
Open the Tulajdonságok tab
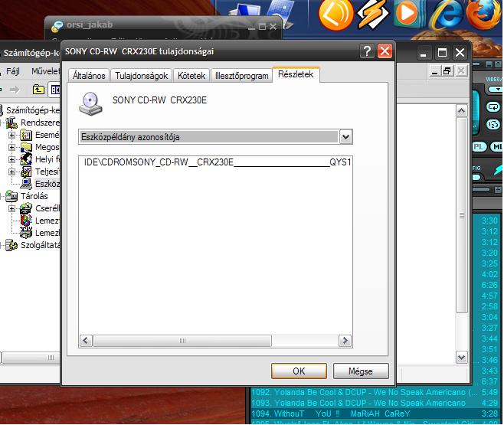[141, 76]
